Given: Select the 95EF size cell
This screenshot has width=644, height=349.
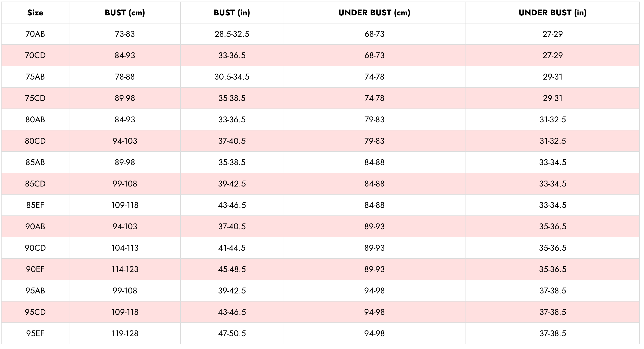Looking at the screenshot, I should [35, 333].
